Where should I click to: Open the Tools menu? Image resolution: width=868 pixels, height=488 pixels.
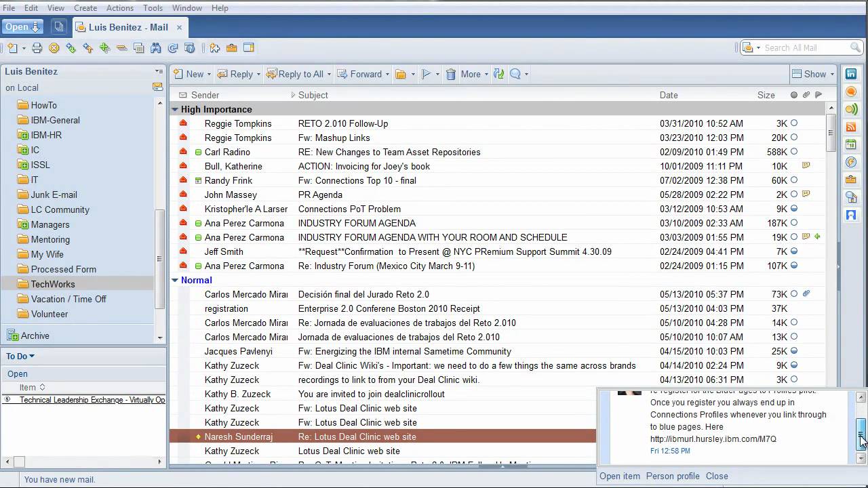click(x=153, y=8)
